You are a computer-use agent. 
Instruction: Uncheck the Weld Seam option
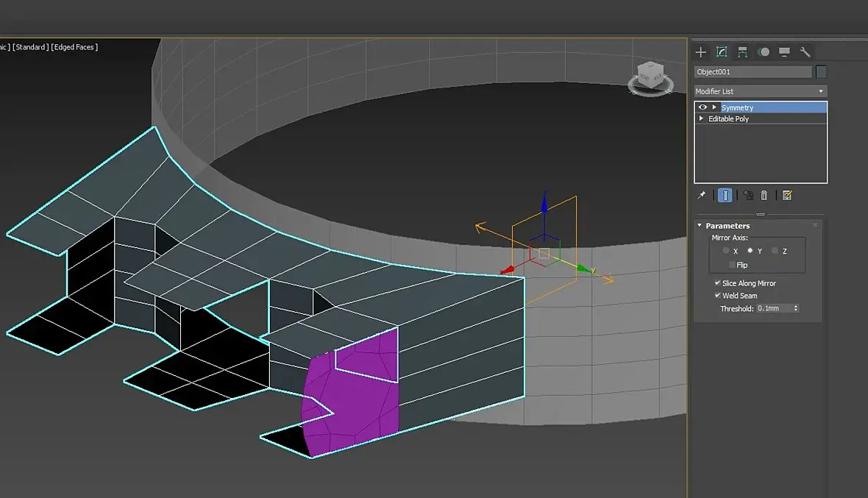coord(717,296)
